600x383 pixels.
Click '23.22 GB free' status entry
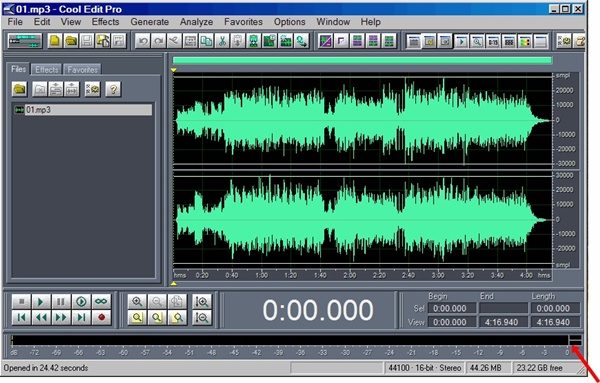click(x=540, y=368)
